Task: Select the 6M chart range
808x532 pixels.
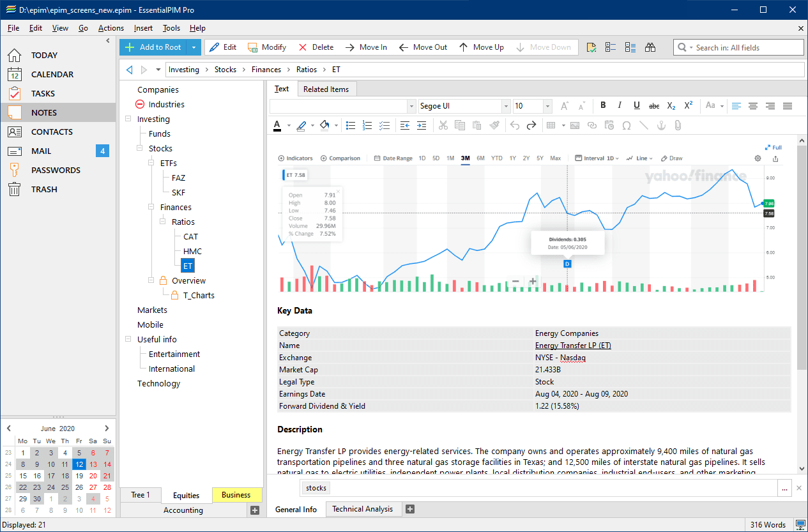Action: click(x=480, y=158)
